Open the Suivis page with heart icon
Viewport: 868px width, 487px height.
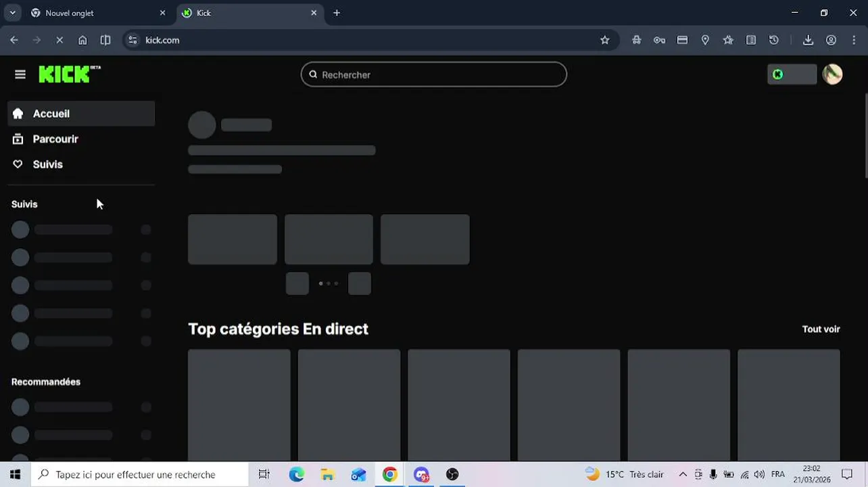tap(81, 164)
